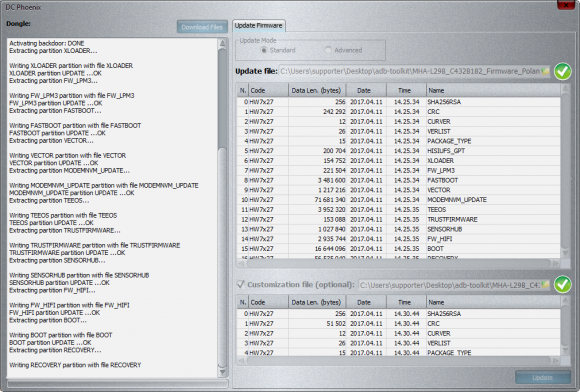Sort update file table by Date column
580x392 pixels.
point(366,90)
